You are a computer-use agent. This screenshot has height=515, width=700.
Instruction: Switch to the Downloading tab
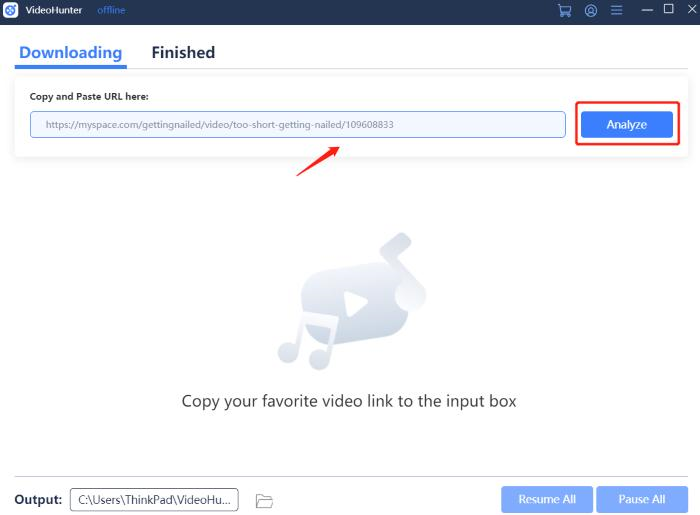tap(71, 53)
